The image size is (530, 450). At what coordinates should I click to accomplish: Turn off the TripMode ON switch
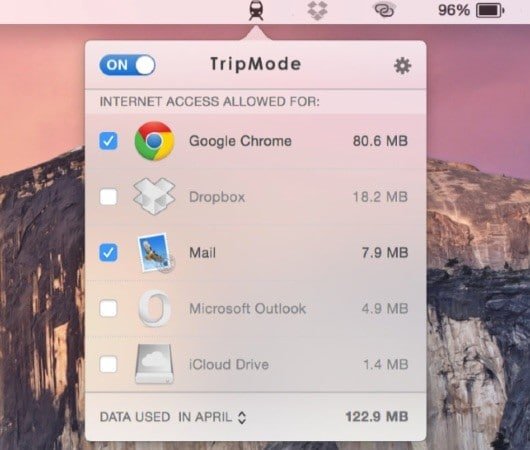[127, 65]
